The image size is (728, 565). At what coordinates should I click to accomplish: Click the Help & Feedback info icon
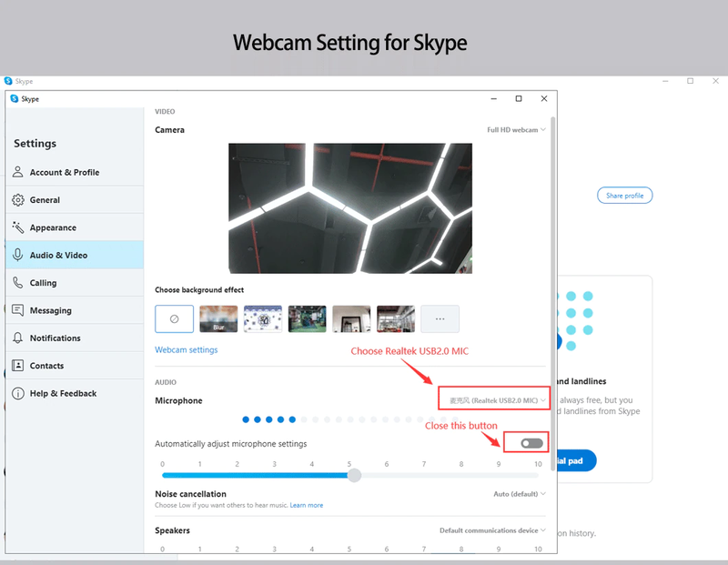point(18,394)
